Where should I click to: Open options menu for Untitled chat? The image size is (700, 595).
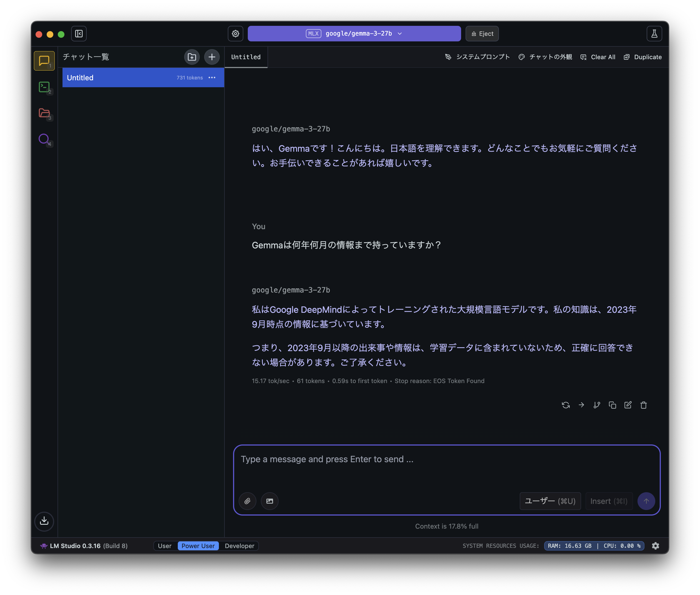click(212, 77)
